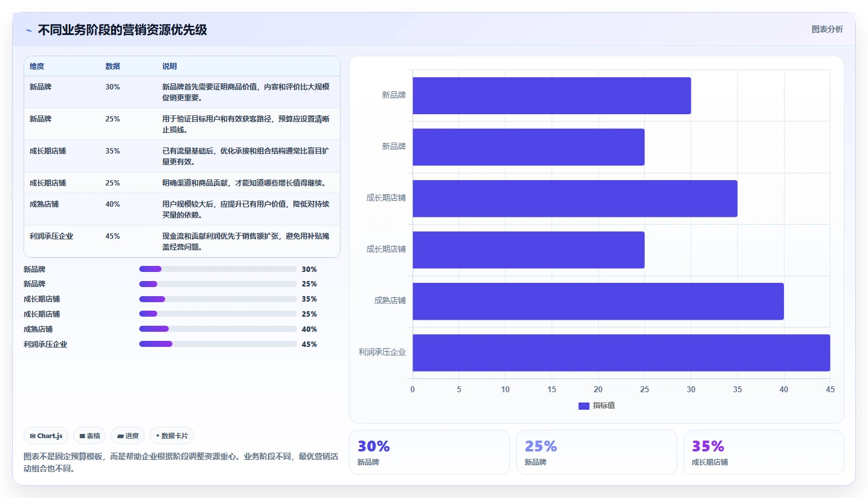
Task: Open the 30% 新品牌 data card
Action: (429, 452)
